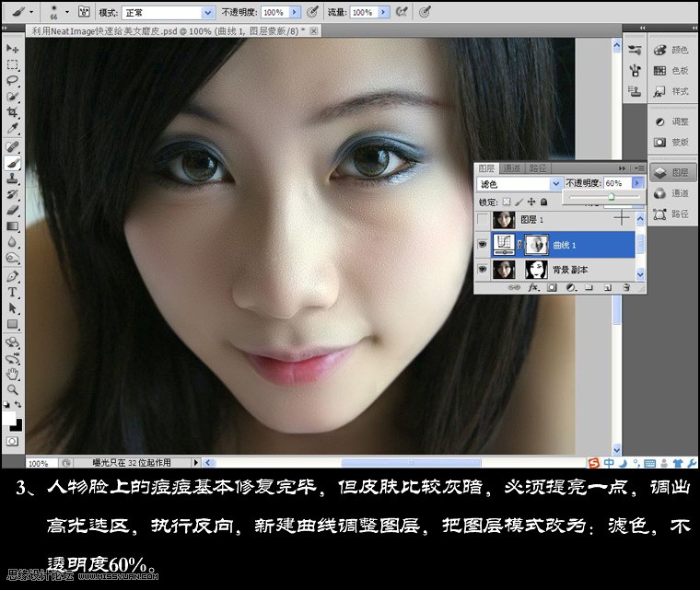Select the Rectangular Marquee tool
This screenshot has height=590, width=700.
click(x=12, y=64)
